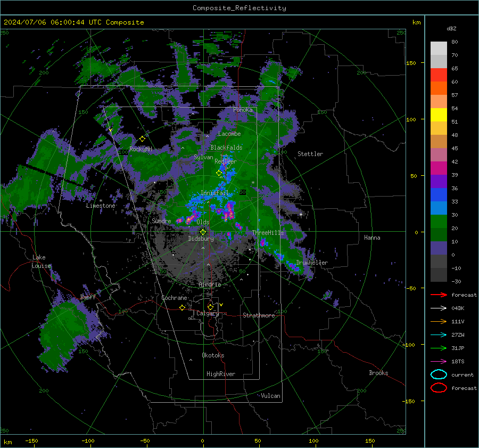Click the light gray swatch below 80 dBZ
The height and width of the screenshot is (448, 479).
[x=439, y=48]
